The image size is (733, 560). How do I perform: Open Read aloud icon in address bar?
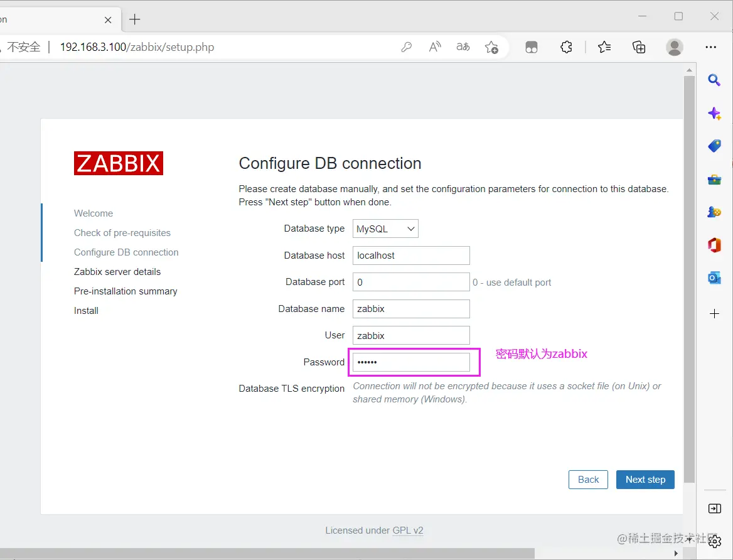[435, 47]
